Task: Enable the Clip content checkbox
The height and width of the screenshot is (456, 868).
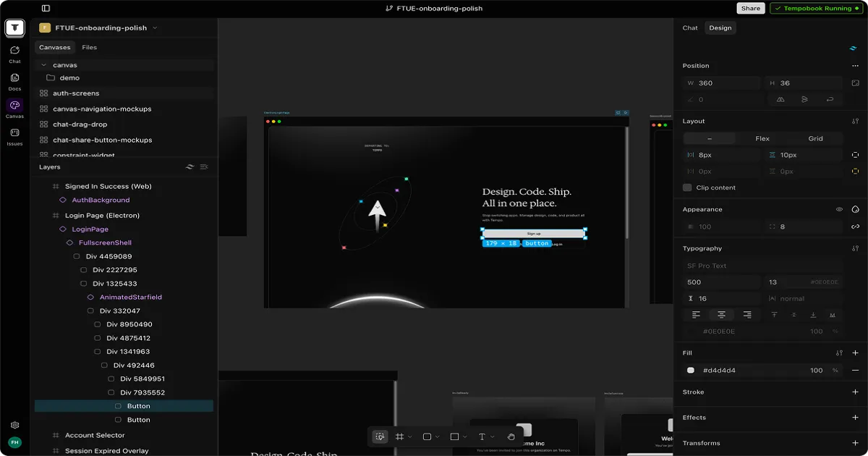Action: click(x=687, y=187)
